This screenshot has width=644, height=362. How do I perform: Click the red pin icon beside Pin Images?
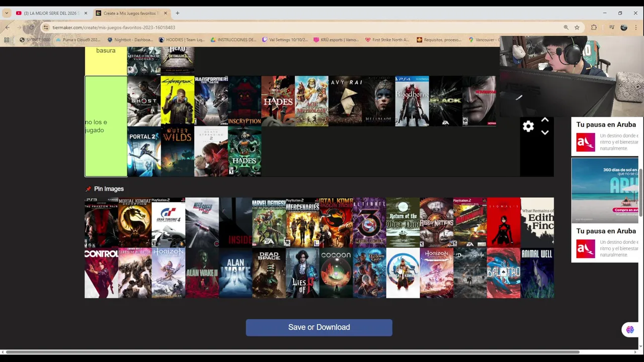tap(89, 189)
